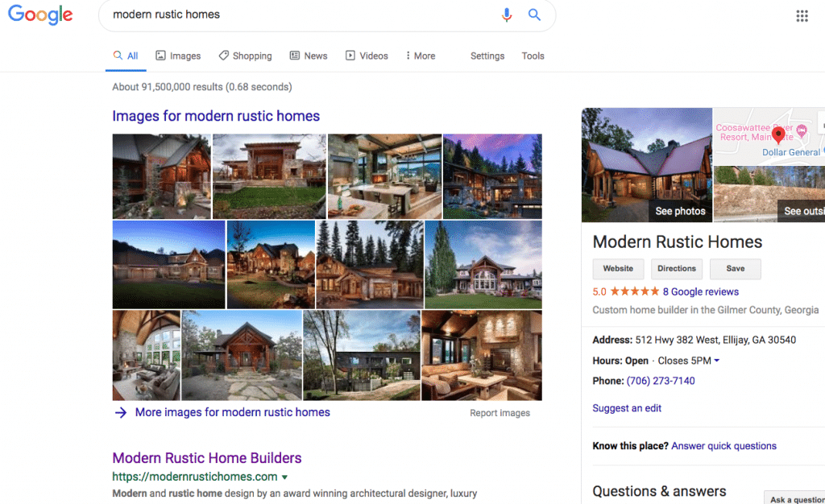The height and width of the screenshot is (504, 825).
Task: Click the Website button
Action: (x=618, y=269)
